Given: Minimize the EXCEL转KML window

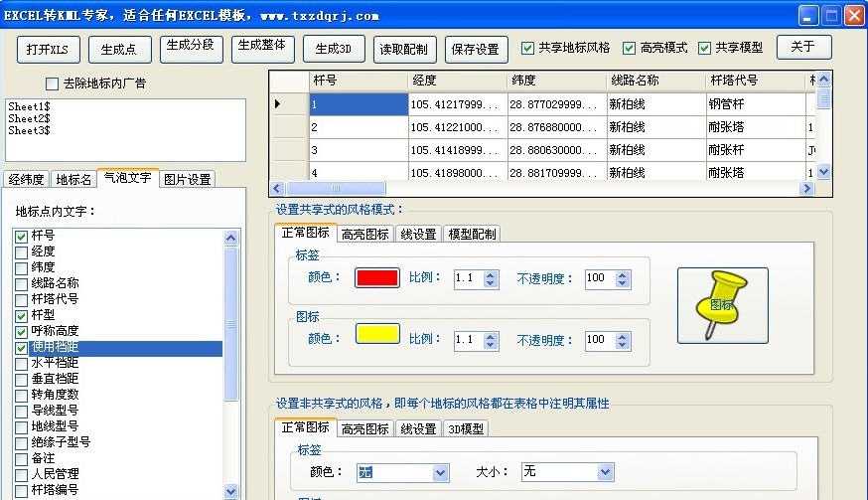Looking at the screenshot, I should coord(808,16).
